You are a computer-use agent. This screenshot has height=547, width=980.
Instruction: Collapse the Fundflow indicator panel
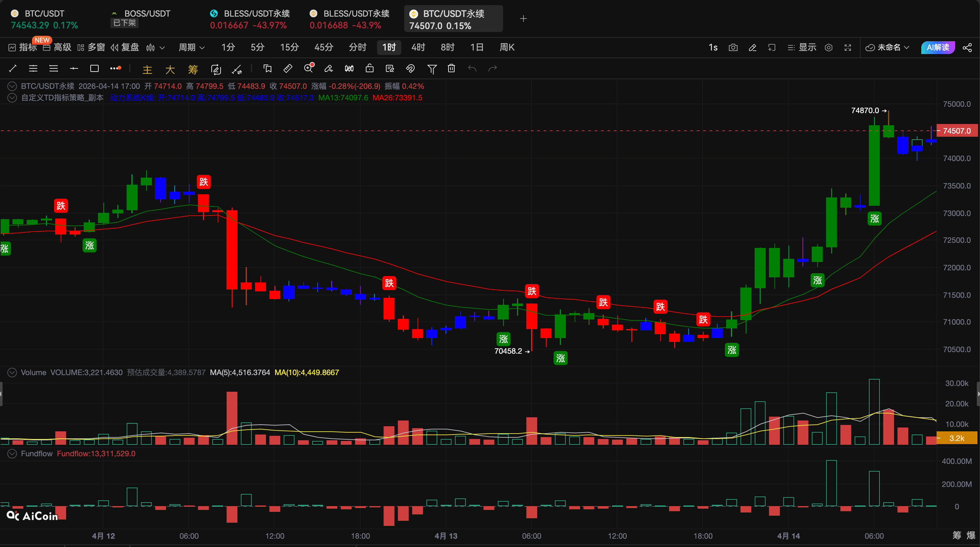point(12,453)
